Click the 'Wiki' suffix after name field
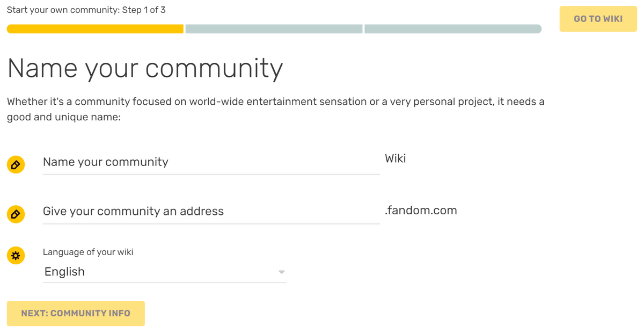644x333 pixels. 396,159
